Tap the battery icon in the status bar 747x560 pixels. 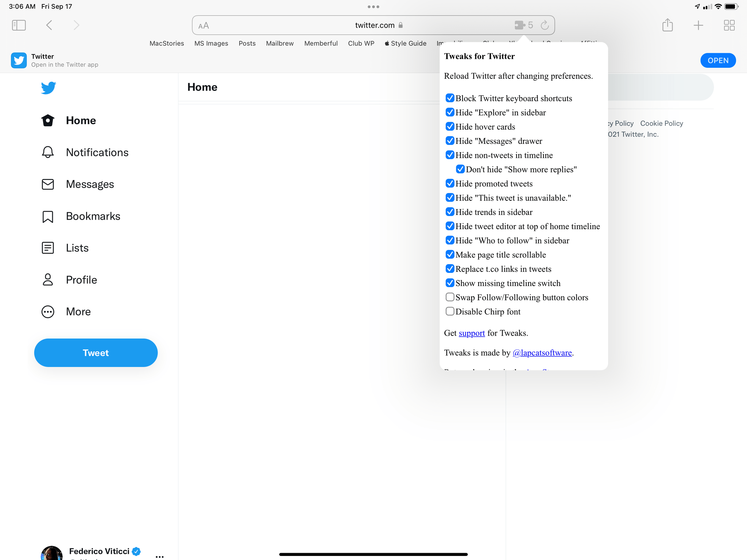click(x=731, y=7)
